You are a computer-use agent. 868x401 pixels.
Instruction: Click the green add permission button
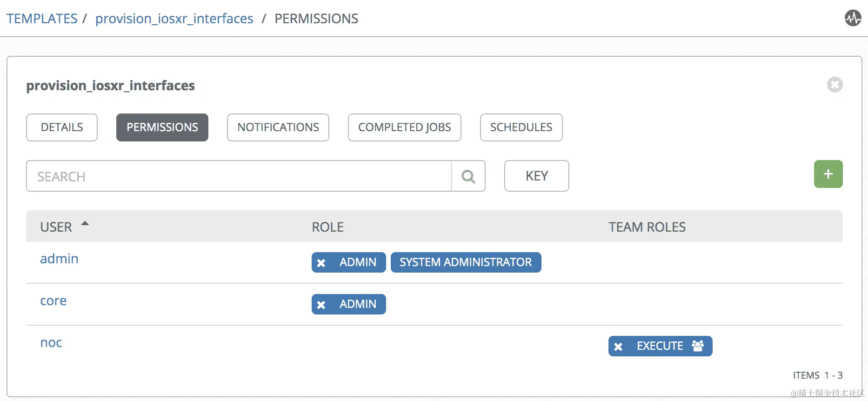click(x=828, y=174)
